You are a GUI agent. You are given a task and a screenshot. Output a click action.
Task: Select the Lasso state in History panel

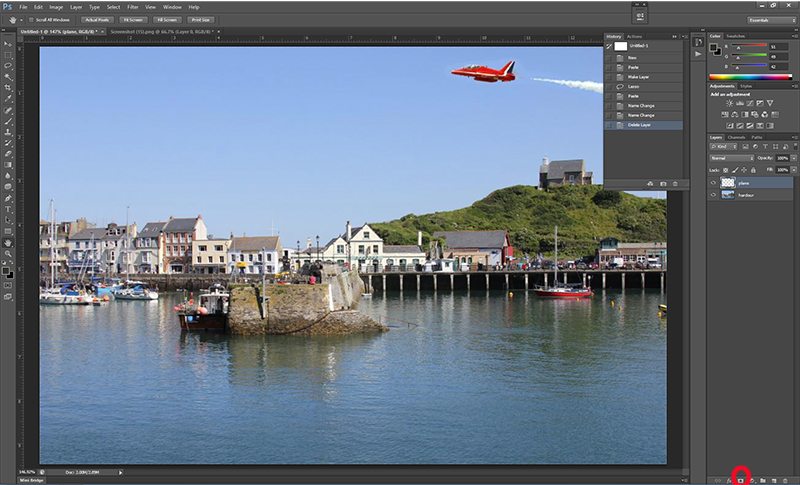(x=636, y=89)
